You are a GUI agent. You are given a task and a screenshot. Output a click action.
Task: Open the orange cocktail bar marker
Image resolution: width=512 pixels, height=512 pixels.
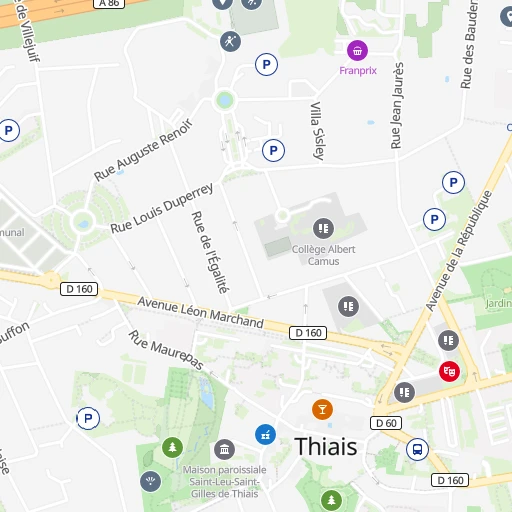[x=322, y=409]
